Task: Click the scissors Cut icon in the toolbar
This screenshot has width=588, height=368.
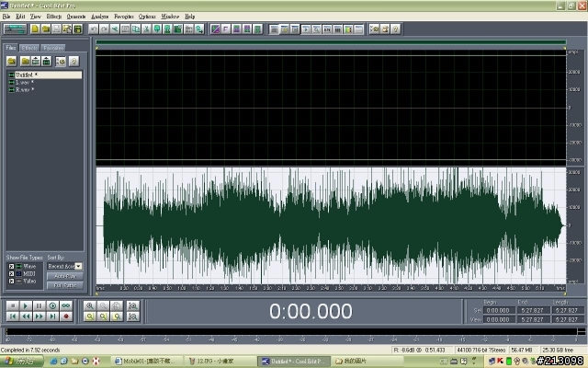Action: (x=146, y=29)
